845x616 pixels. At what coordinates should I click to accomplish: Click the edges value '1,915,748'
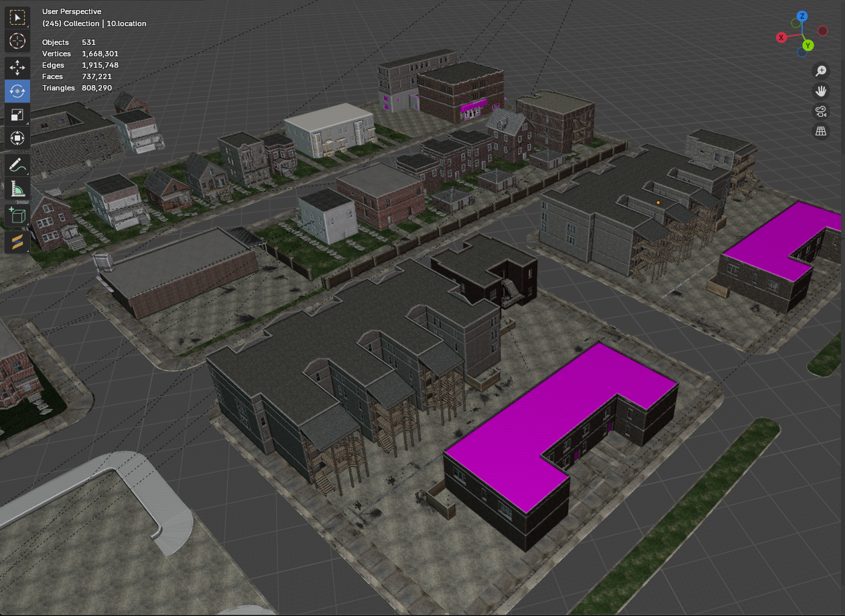[100, 65]
